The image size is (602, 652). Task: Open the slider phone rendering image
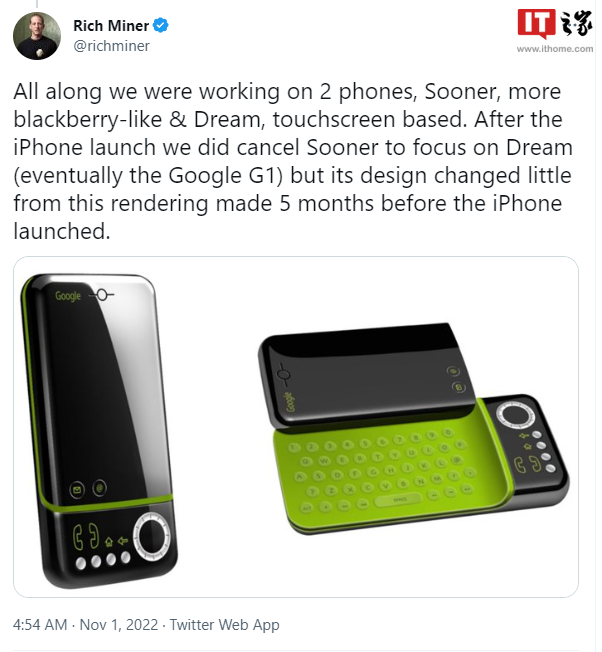point(410,430)
